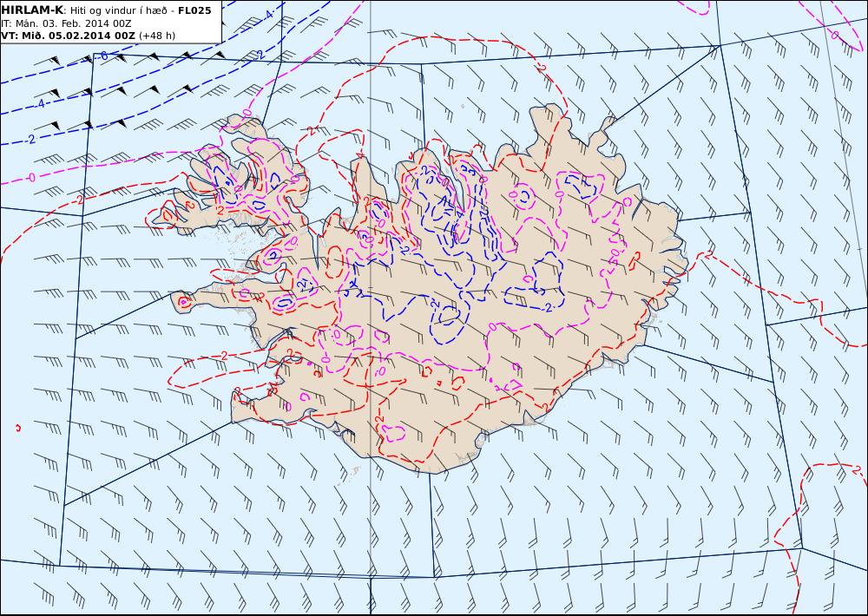Select the "IT: Mán. 03. Feb. 2014 00Z" line
Screen dimensions: 868x616
(x=67, y=23)
